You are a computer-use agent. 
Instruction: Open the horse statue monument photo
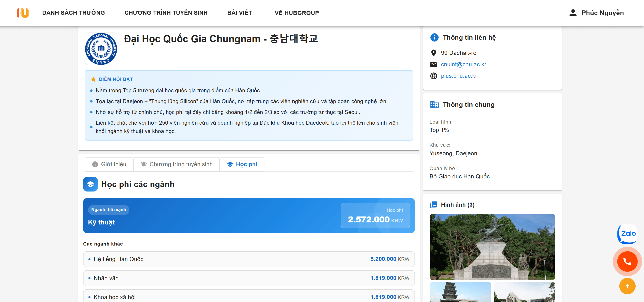click(x=492, y=247)
